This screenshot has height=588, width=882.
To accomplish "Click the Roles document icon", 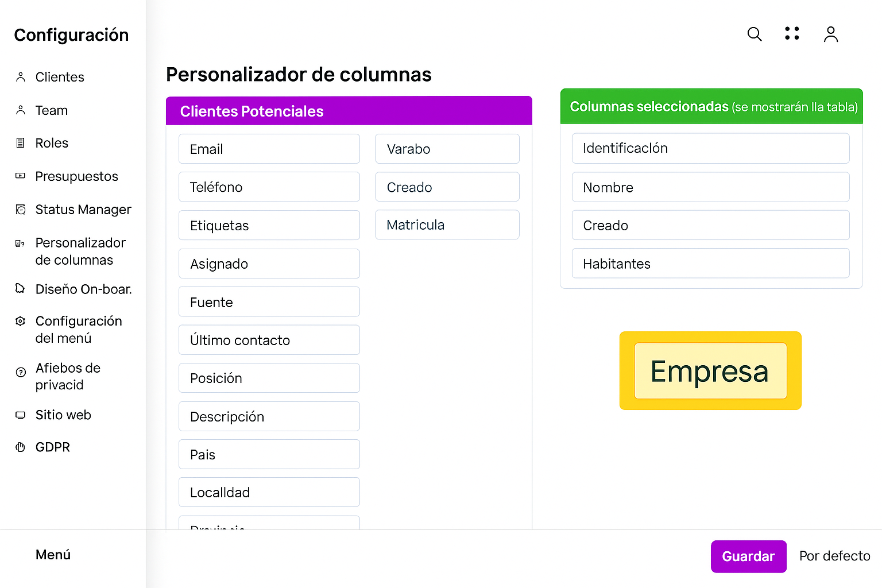I will (x=21, y=143).
